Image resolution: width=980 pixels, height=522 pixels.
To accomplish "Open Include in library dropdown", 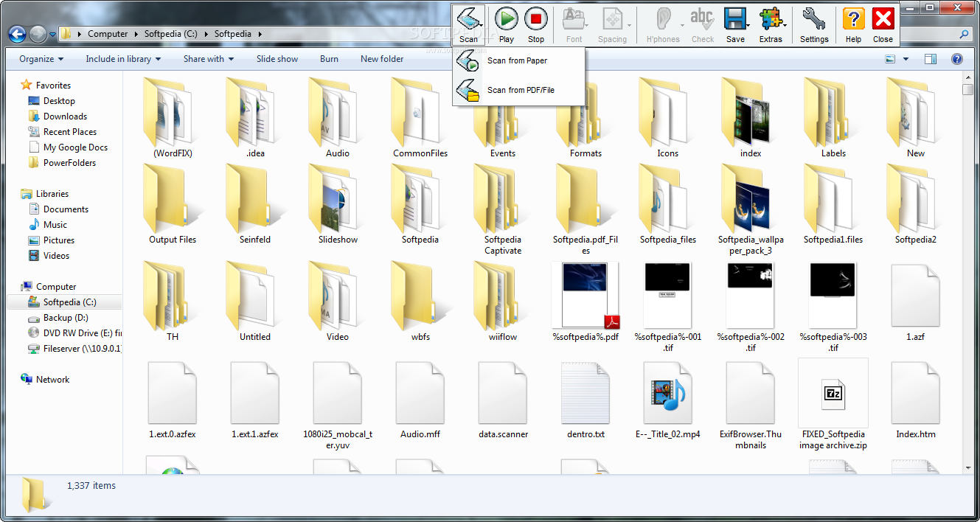I will coord(122,59).
